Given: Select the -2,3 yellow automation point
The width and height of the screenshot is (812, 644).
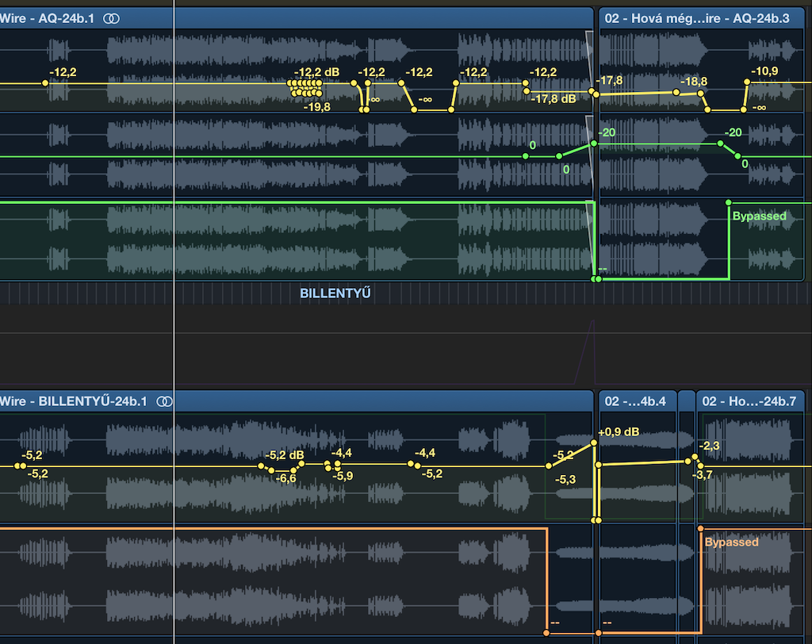Looking at the screenshot, I should click(695, 457).
